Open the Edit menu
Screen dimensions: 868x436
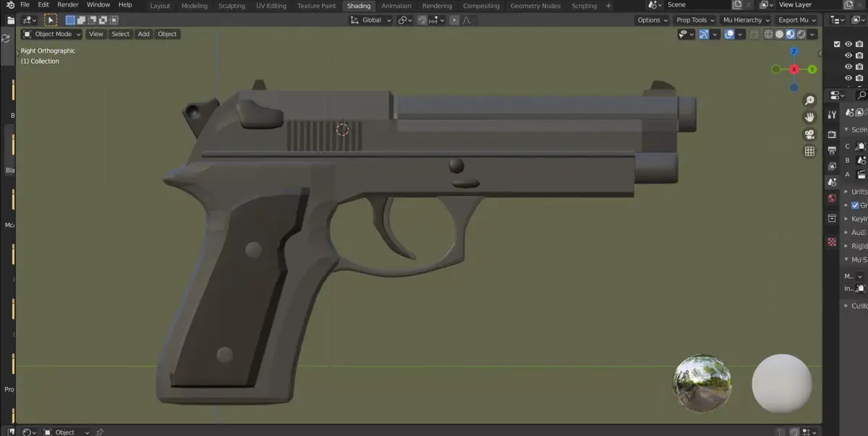tap(43, 5)
